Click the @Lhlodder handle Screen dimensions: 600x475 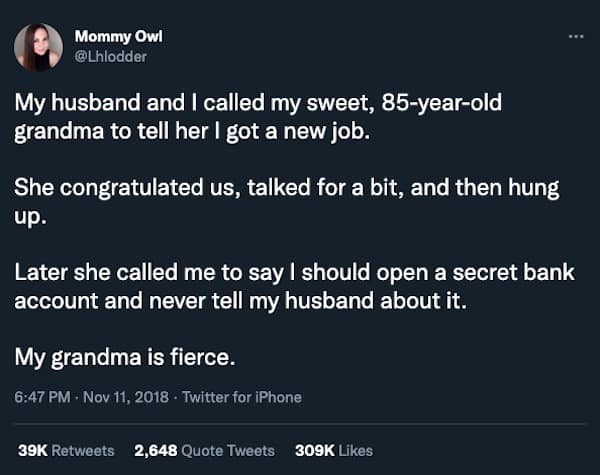(110, 56)
